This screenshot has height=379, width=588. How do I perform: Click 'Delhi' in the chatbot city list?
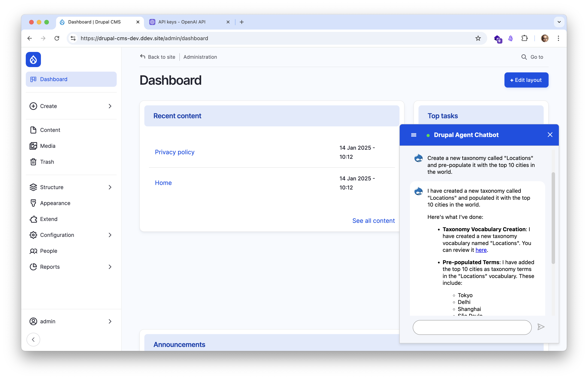pos(464,302)
